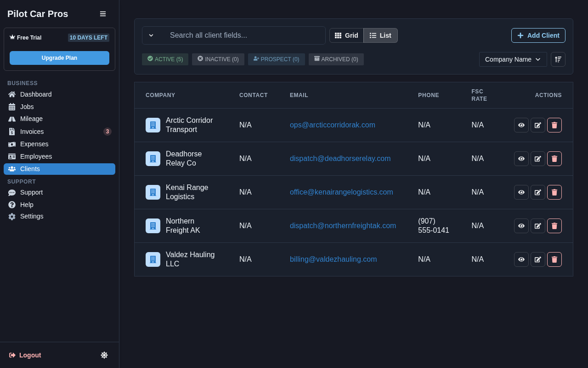Open Settings in the sidebar
This screenshot has height=368, width=588.
pyautogui.click(x=59, y=216)
